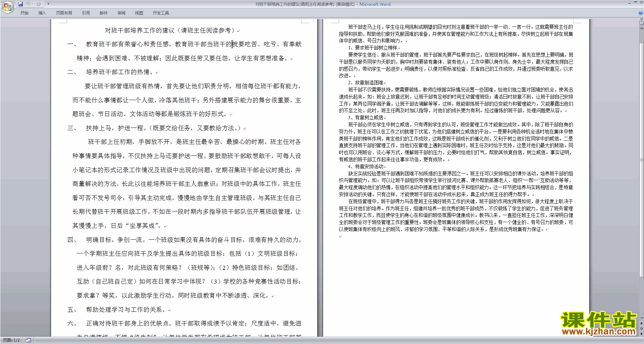Image resolution: width=644 pixels, height=344 pixels.
Task: Toggle the ruler view icon above scrollbar
Action: coord(642,23)
